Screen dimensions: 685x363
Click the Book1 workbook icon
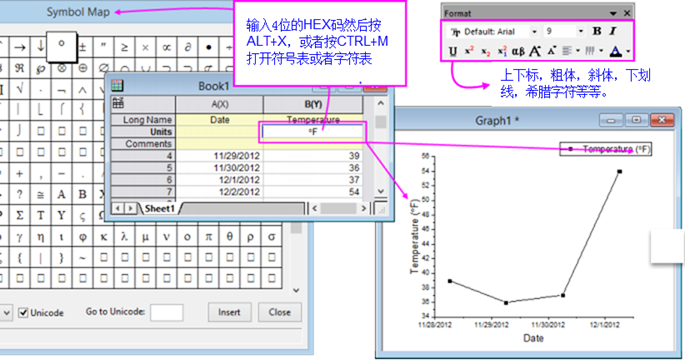[x=117, y=85]
